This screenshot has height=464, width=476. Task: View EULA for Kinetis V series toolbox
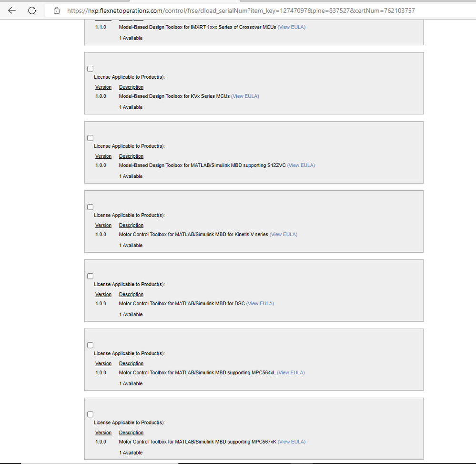pos(284,234)
